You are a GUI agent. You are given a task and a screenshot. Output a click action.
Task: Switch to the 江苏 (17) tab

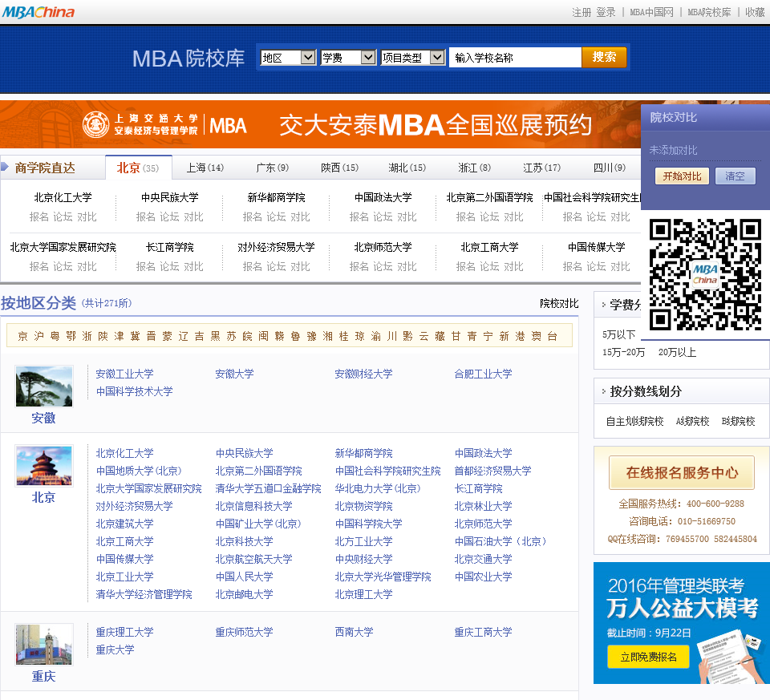tap(541, 168)
